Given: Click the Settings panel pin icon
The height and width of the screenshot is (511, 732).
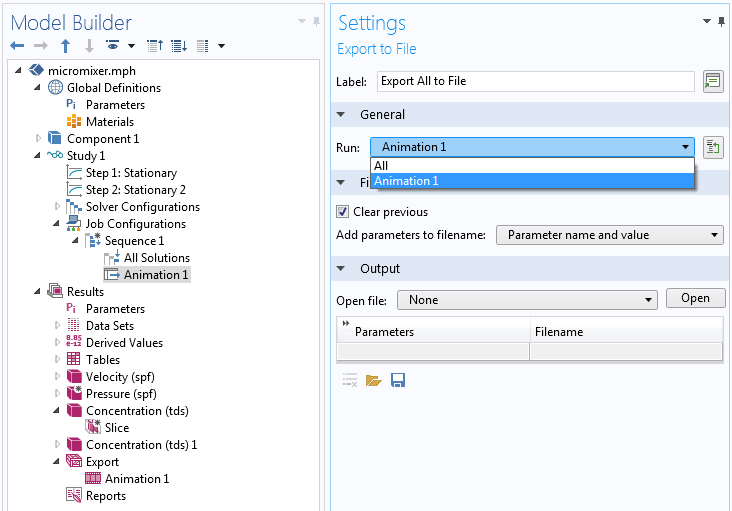Looking at the screenshot, I should [721, 21].
